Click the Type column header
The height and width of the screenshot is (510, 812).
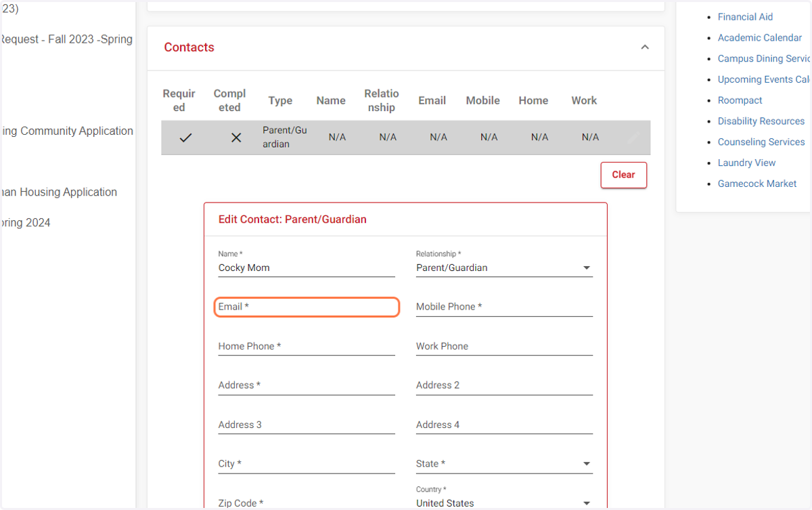(x=280, y=100)
